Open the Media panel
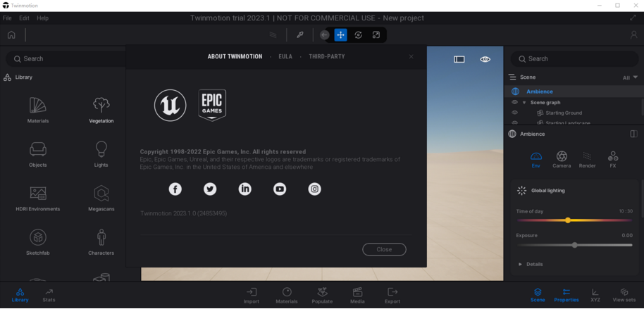Viewport: 644px width, 309px height. tap(357, 296)
